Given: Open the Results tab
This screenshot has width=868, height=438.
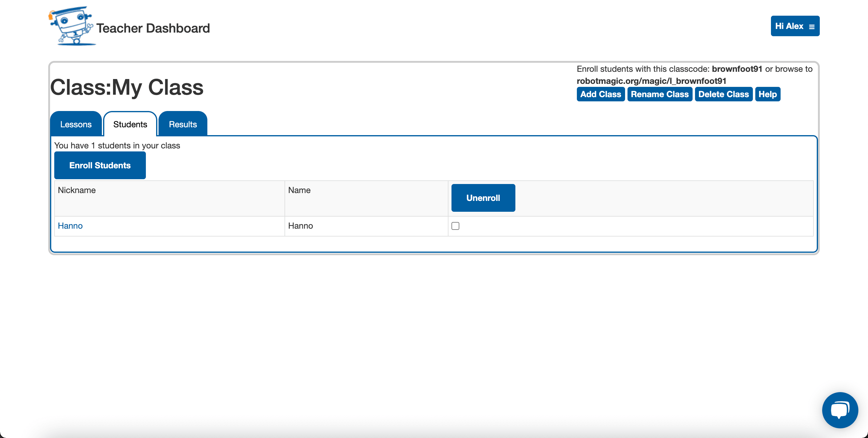Looking at the screenshot, I should (183, 124).
